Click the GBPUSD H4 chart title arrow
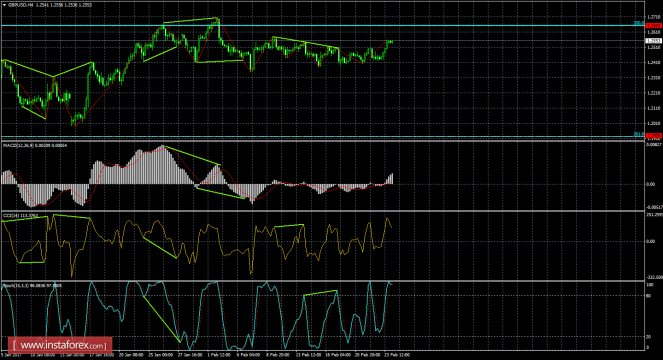The height and width of the screenshot is (360, 663). pos(4,5)
